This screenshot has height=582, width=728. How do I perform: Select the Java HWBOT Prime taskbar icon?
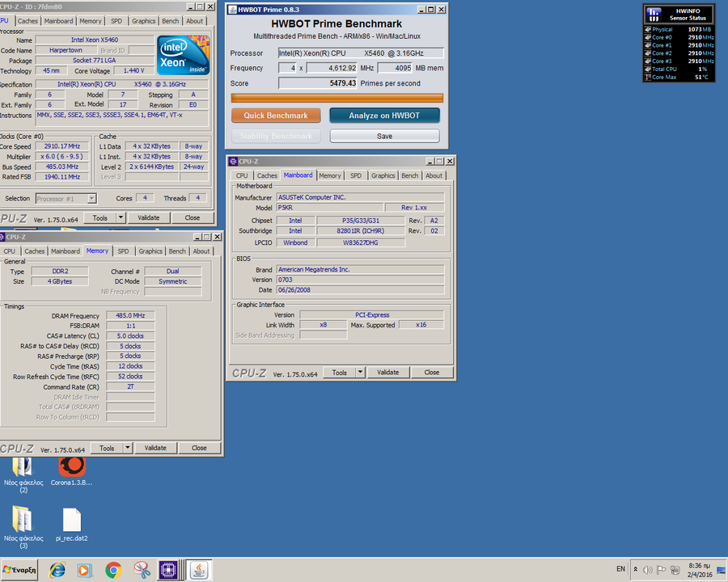pyautogui.click(x=197, y=570)
